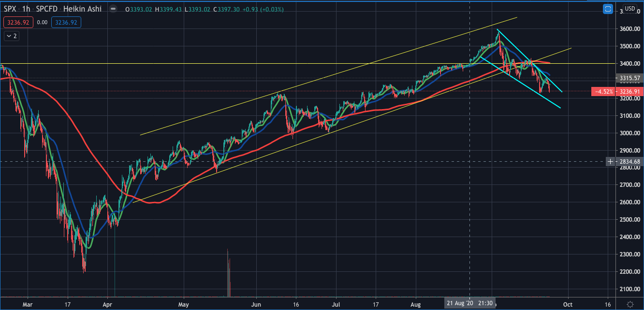Click the SPX symbol title in legend

pyautogui.click(x=10, y=10)
